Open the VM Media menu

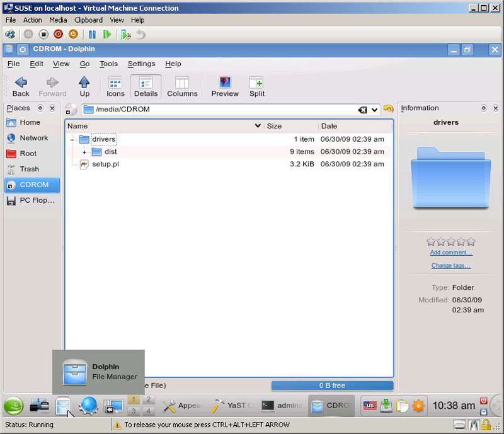pyautogui.click(x=58, y=20)
